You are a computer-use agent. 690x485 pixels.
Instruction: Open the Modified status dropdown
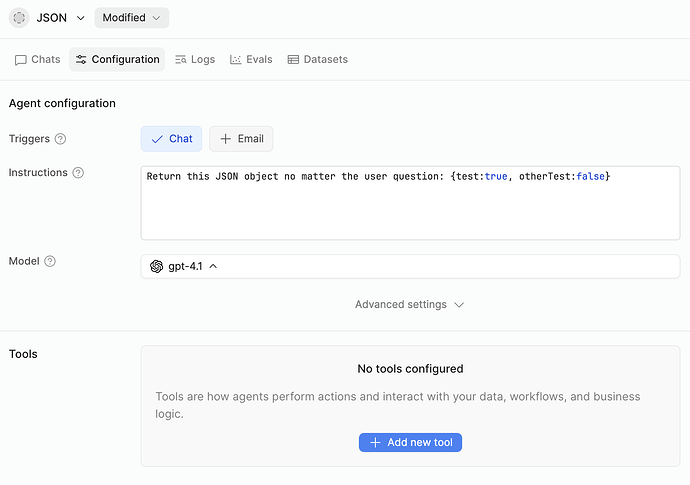click(131, 18)
